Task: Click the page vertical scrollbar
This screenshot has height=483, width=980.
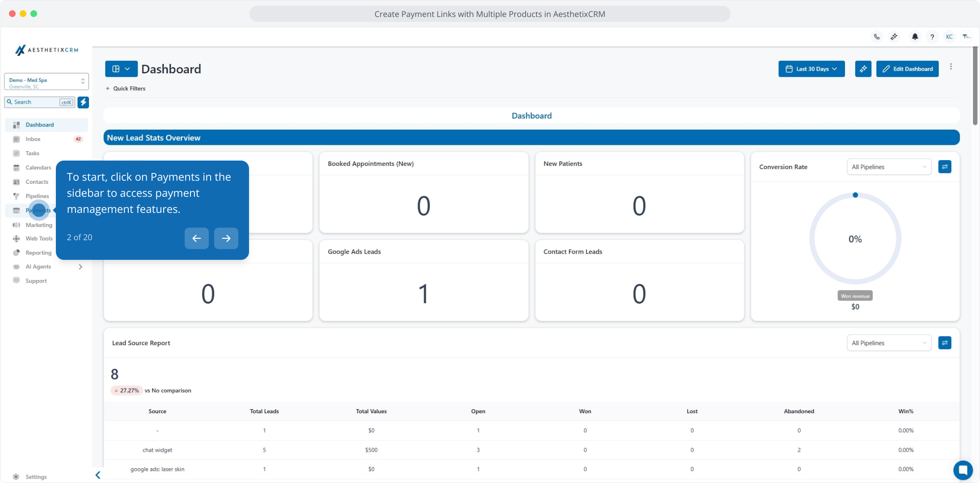Action: (975, 85)
